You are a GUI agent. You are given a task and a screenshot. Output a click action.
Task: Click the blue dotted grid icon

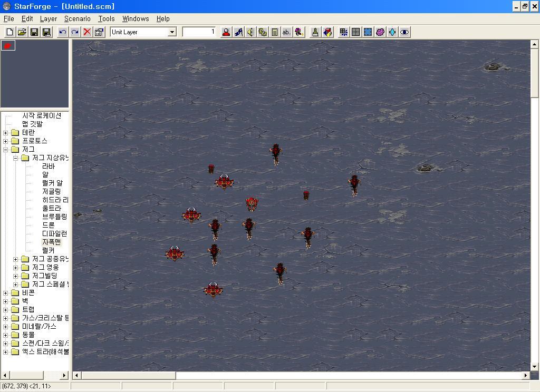coord(343,32)
